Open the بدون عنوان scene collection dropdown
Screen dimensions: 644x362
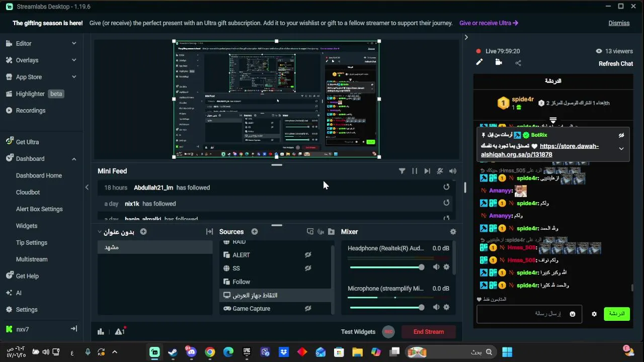(116, 232)
